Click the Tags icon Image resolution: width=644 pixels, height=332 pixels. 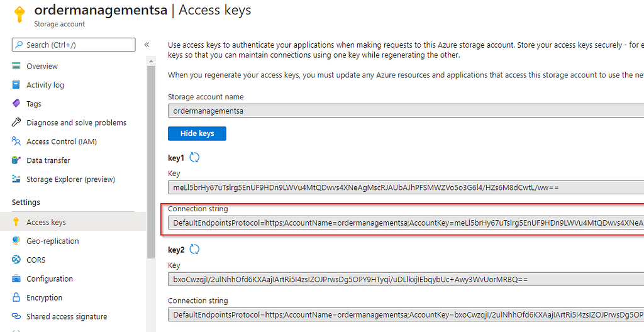pos(16,103)
